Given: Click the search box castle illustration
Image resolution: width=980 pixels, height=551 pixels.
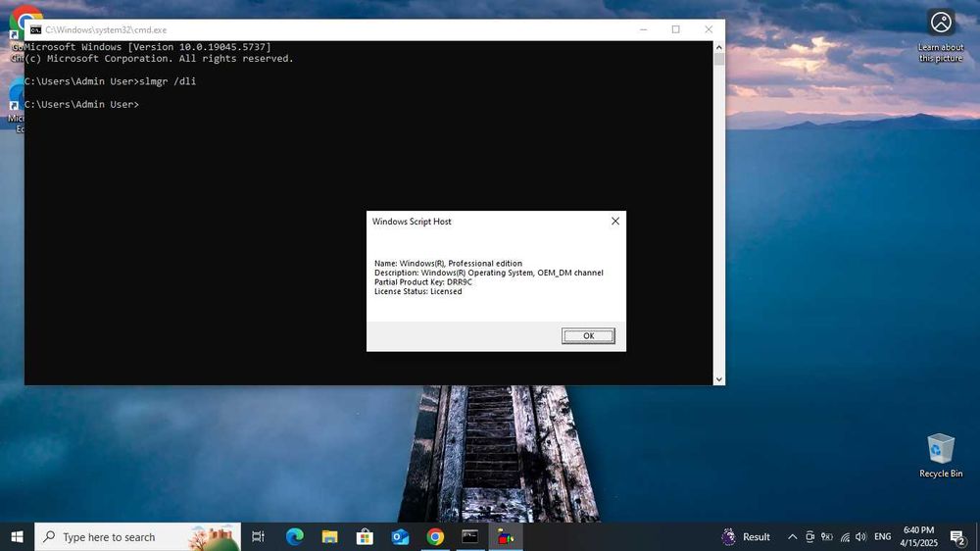Looking at the screenshot, I should (212, 537).
